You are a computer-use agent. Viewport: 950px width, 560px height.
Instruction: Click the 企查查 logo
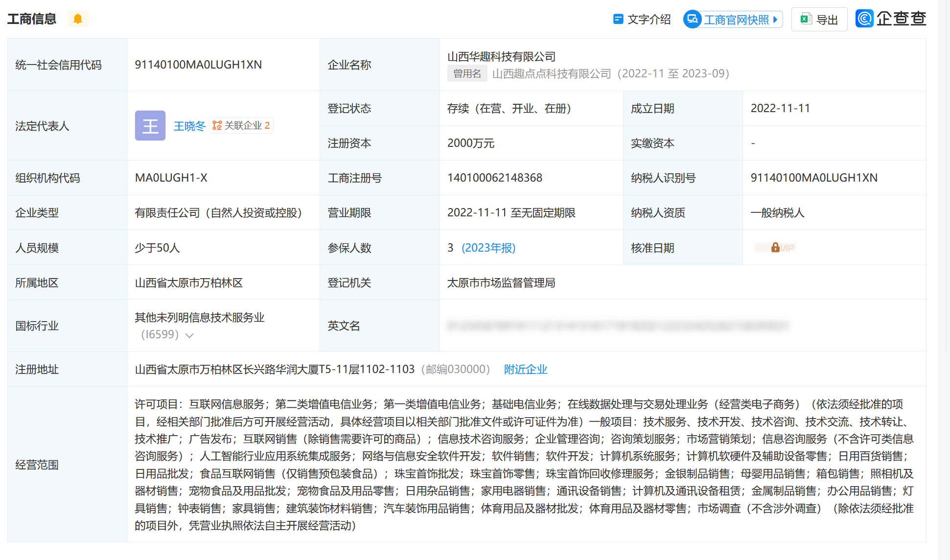coord(891,19)
